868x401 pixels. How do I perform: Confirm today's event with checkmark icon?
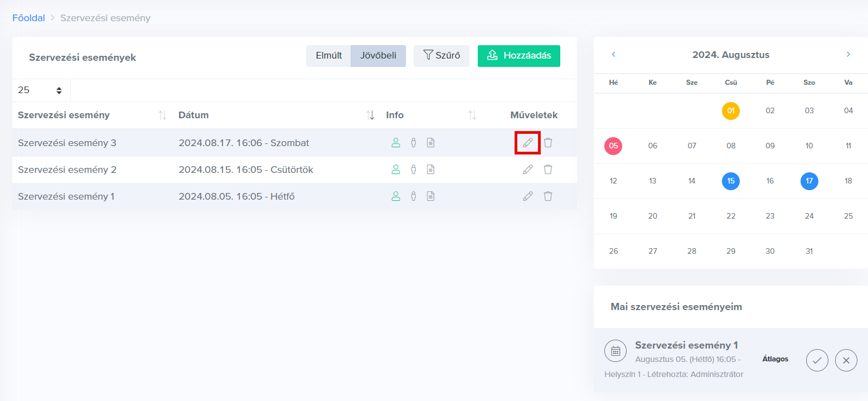coord(817,360)
